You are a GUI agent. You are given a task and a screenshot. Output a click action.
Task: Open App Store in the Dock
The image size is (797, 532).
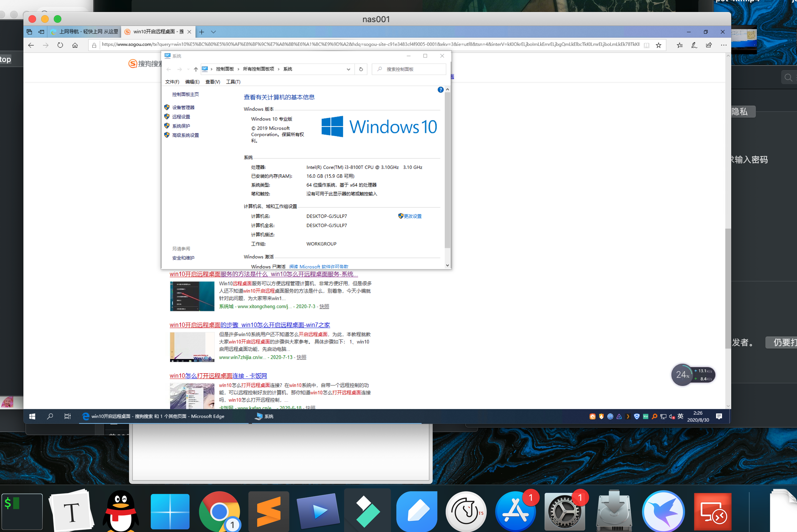(516, 512)
